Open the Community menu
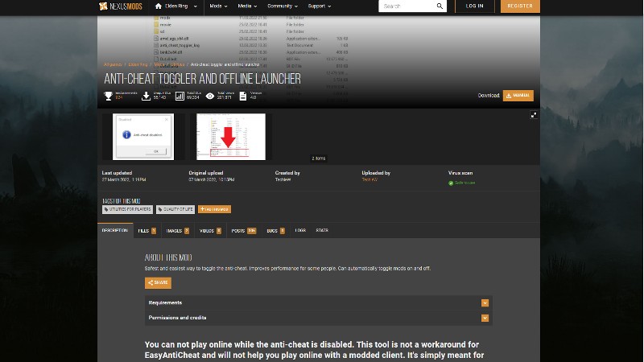Viewport: 644px width, 362px height. 283,6
